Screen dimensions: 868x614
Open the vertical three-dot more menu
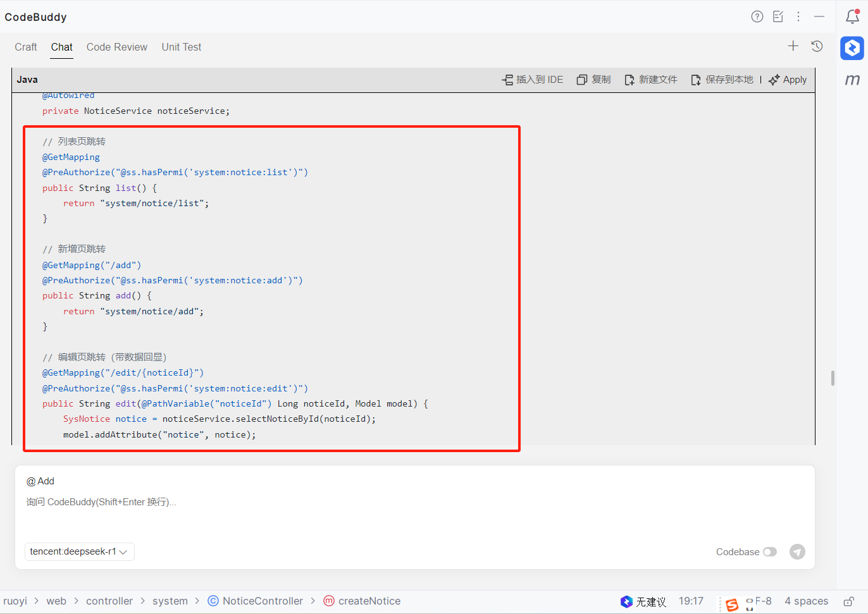pos(798,17)
